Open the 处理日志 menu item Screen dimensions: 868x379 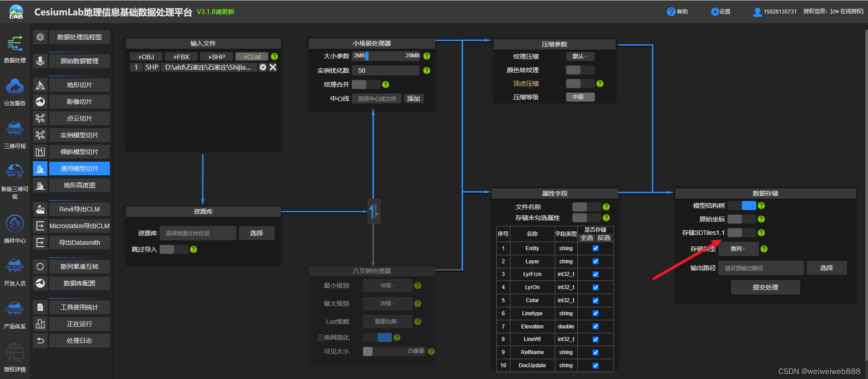click(80, 341)
